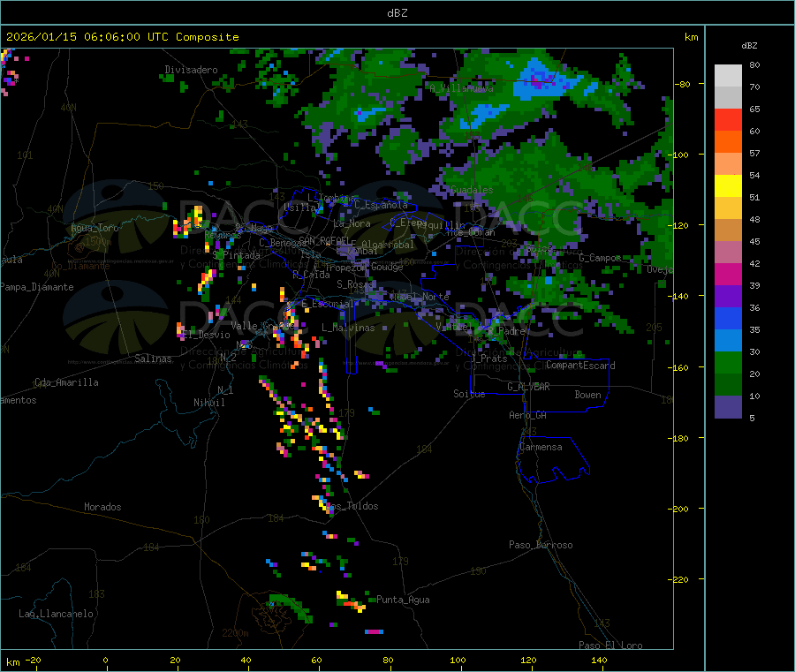The image size is (795, 672).
Task: Click the '-220' tick on the vertical km axis
Action: [680, 579]
